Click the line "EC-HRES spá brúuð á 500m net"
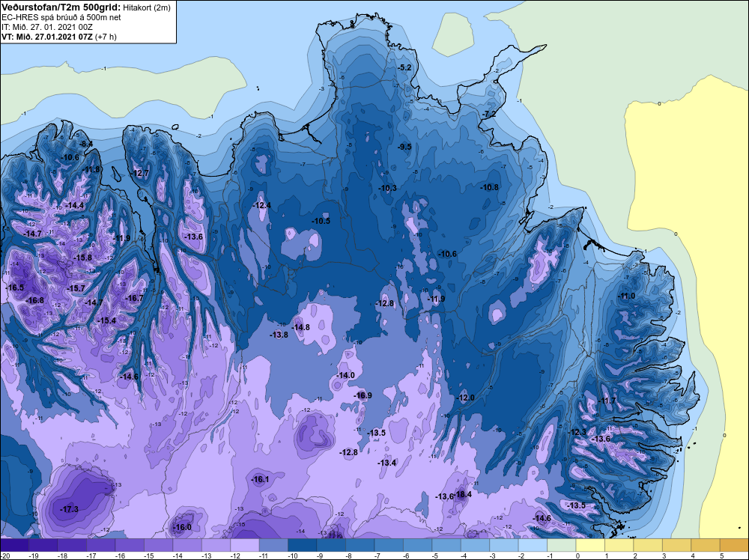This screenshot has height=560, width=749. [x=61, y=17]
